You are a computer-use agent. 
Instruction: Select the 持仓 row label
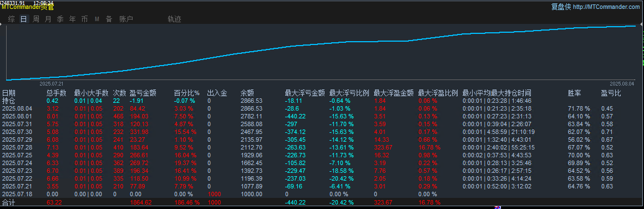click(x=9, y=101)
